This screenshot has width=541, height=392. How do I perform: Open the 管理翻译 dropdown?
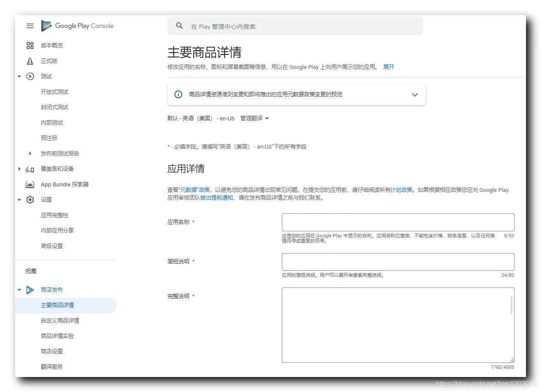(254, 118)
